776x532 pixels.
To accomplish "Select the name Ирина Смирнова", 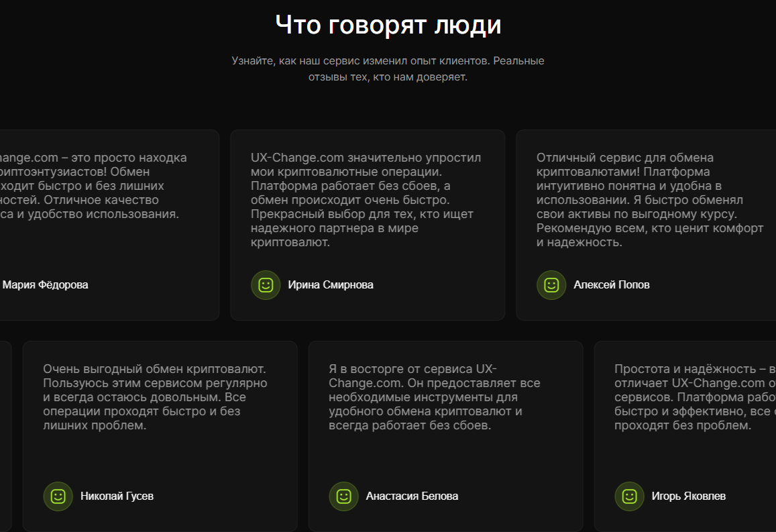I will coord(331,285).
